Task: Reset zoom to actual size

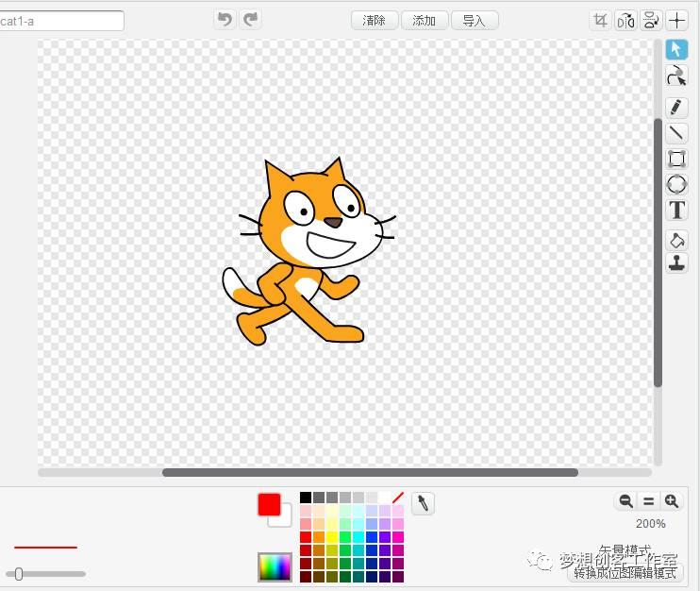Action: [x=649, y=500]
